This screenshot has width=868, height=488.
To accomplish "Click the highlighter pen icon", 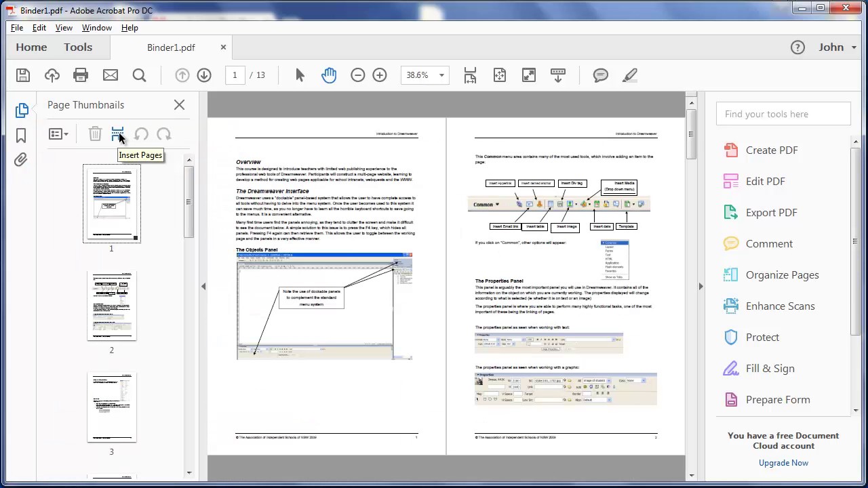I will coord(630,75).
